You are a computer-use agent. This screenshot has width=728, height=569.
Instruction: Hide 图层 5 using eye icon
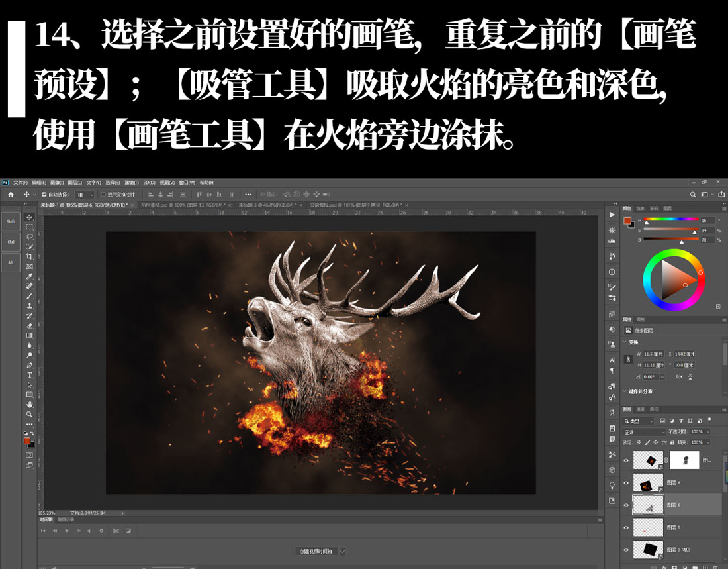click(626, 528)
